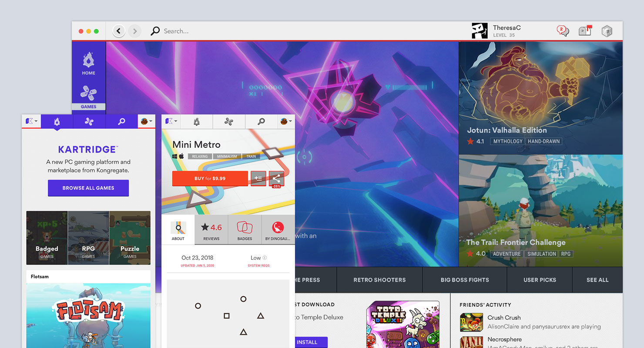
Task: Select the games icon in left mobile window
Action: [89, 122]
